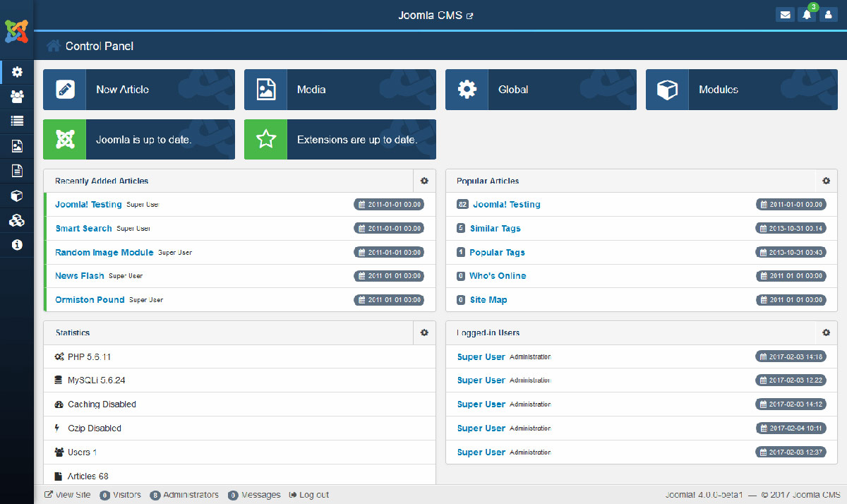The width and height of the screenshot is (847, 504).
Task: Click the gear icon on Global tile
Action: coord(467,90)
